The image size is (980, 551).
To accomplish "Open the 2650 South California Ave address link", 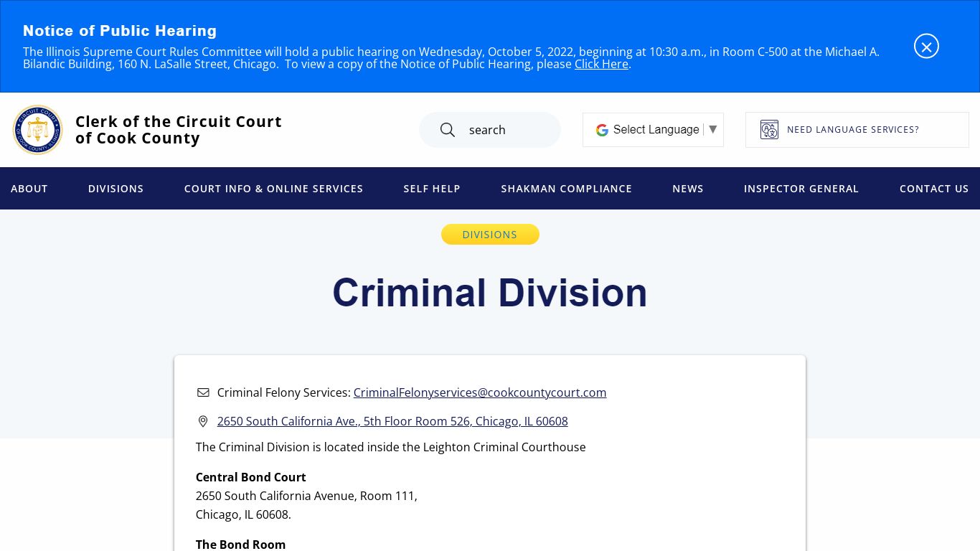I will (x=392, y=421).
